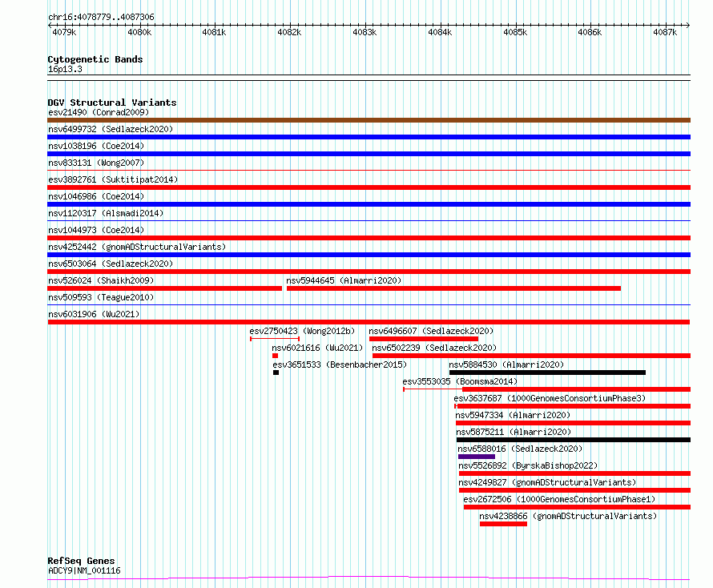Click the blue nsv4252442 variant bar

(x=369, y=255)
